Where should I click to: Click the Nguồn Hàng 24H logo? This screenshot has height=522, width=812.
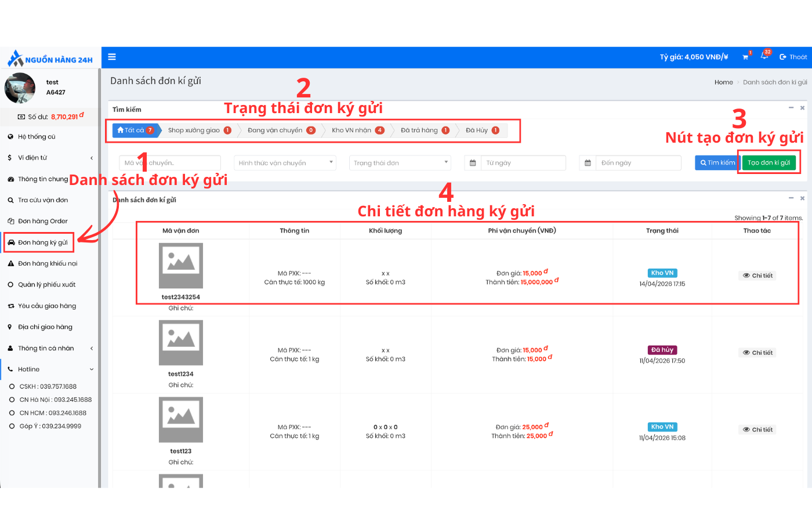tap(50, 59)
